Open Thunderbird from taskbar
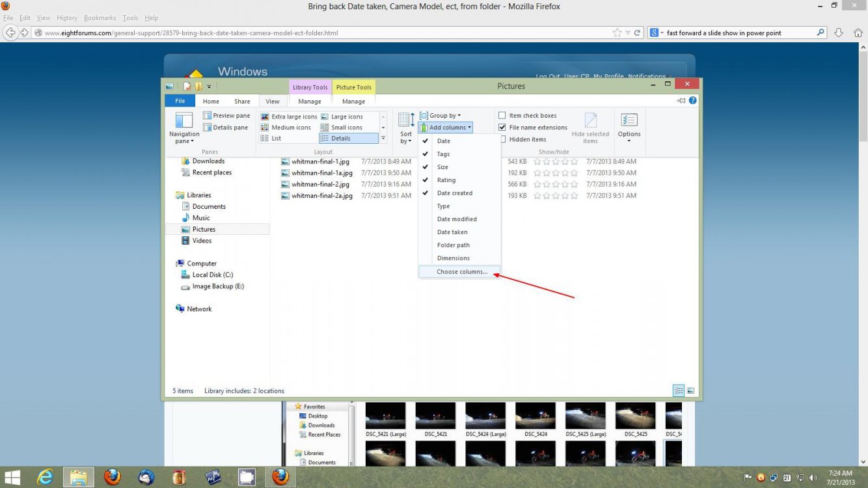Image resolution: width=868 pixels, height=488 pixels. click(146, 477)
